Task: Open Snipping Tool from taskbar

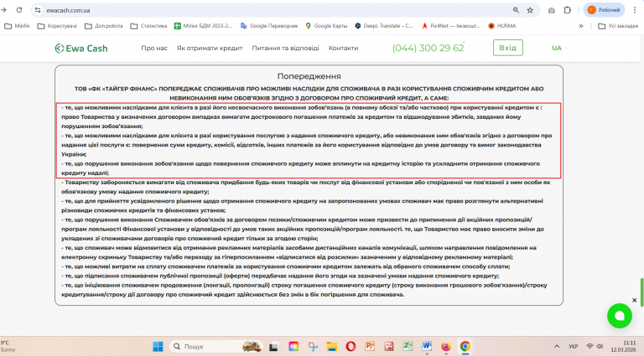Action: 313,347
